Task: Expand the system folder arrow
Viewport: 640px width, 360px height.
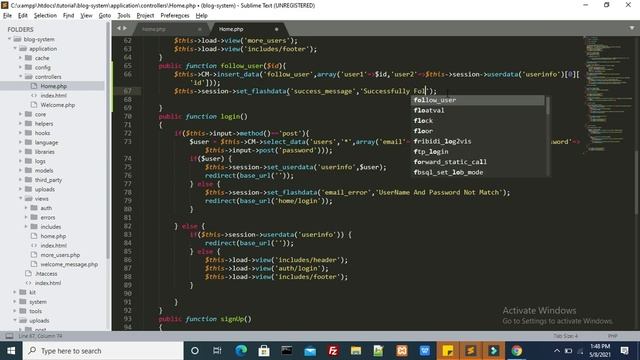Action: pyautogui.click(x=15, y=302)
